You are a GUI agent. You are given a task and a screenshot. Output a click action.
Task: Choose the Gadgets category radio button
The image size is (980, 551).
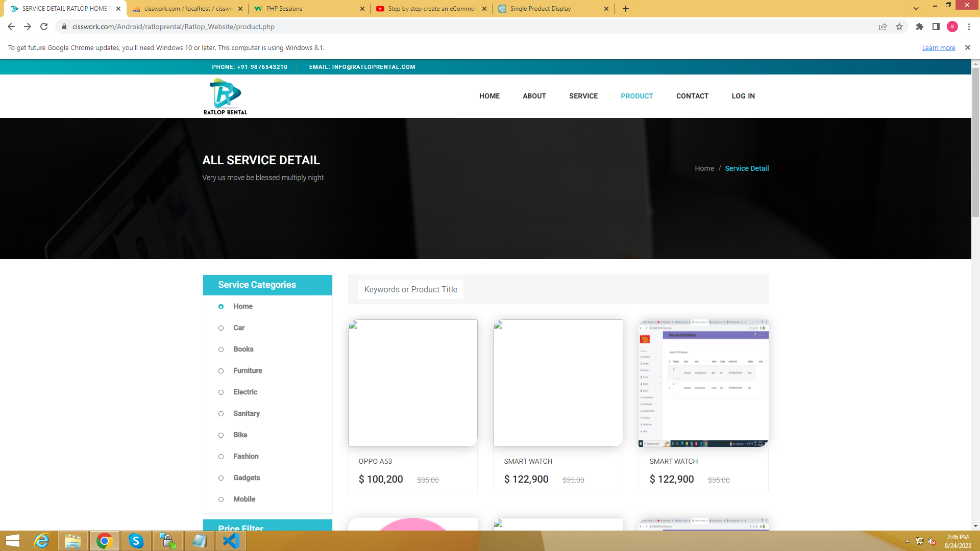[x=221, y=478]
